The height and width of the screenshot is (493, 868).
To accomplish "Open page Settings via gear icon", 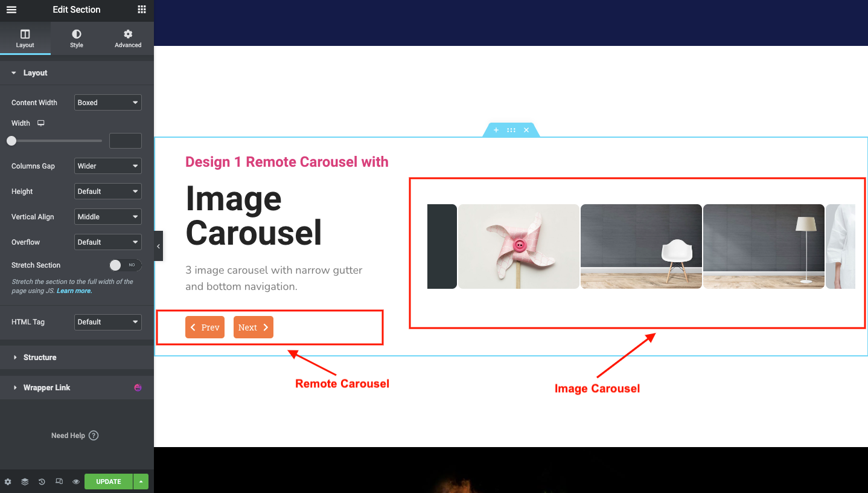I will click(8, 481).
